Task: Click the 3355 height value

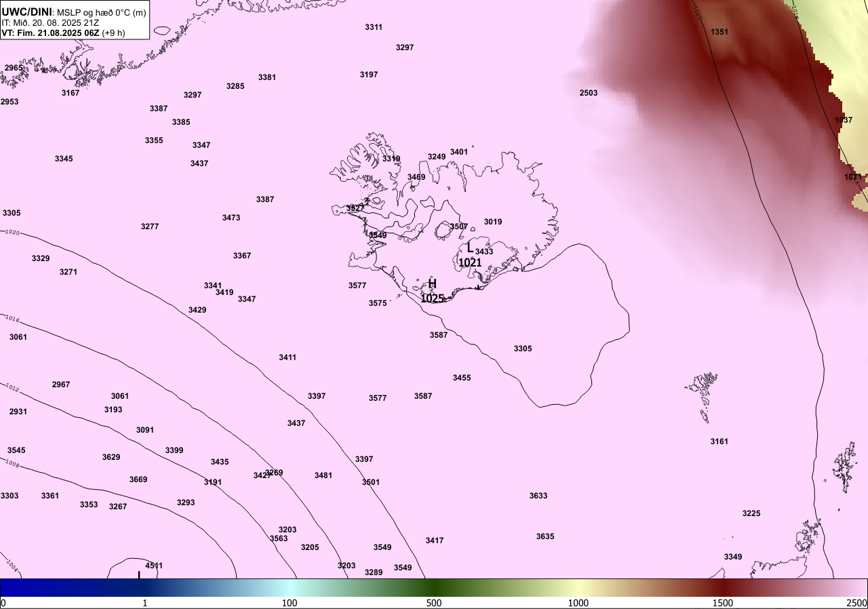Action: point(154,140)
